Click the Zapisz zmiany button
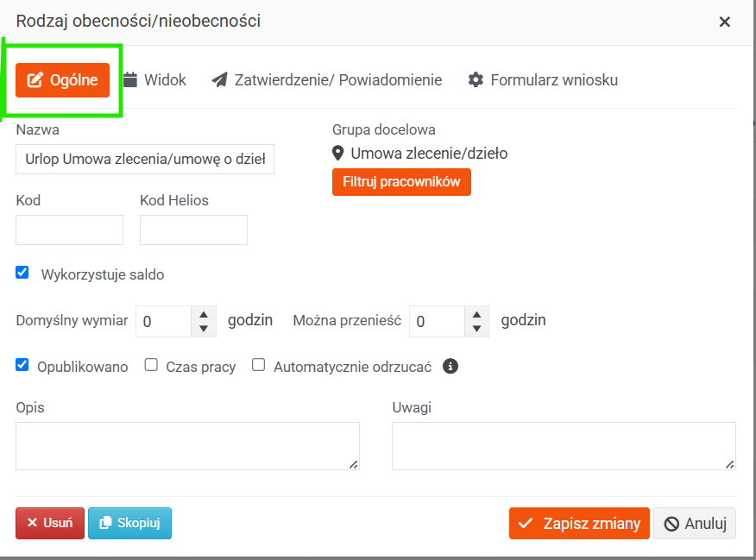Viewport: 756px width, 560px height. tap(579, 524)
